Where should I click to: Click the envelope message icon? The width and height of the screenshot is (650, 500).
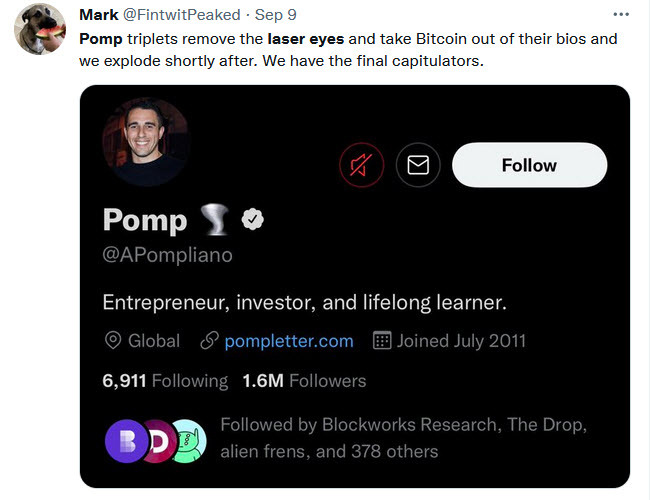coord(418,165)
